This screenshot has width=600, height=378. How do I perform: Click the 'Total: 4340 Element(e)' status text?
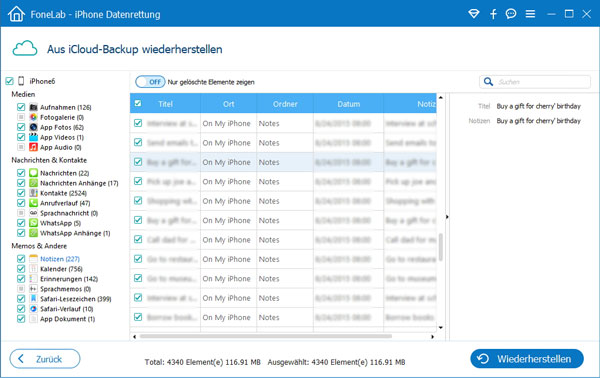point(202,362)
